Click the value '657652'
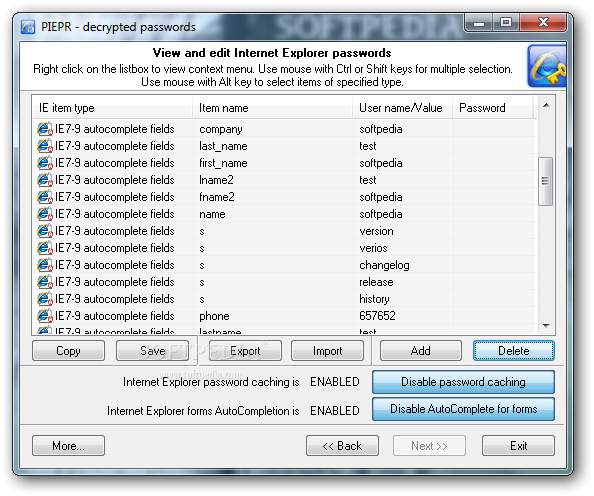 [377, 316]
